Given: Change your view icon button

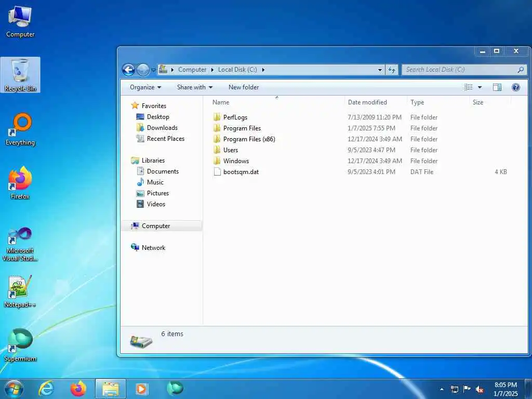Looking at the screenshot, I should [469, 87].
